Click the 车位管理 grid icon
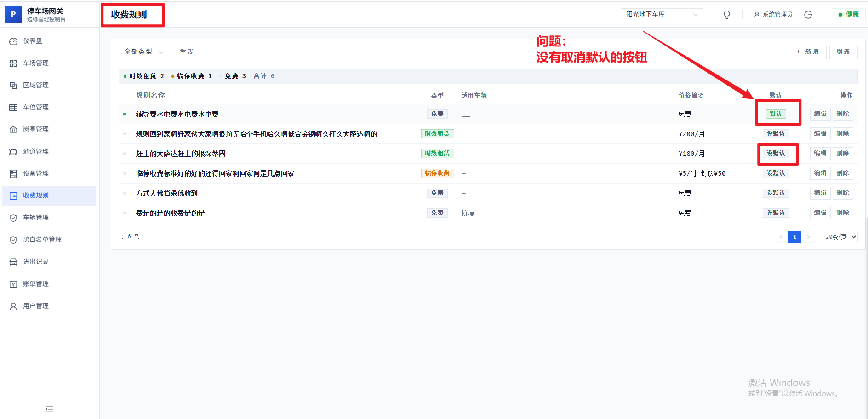The image size is (868, 419). coord(13,107)
